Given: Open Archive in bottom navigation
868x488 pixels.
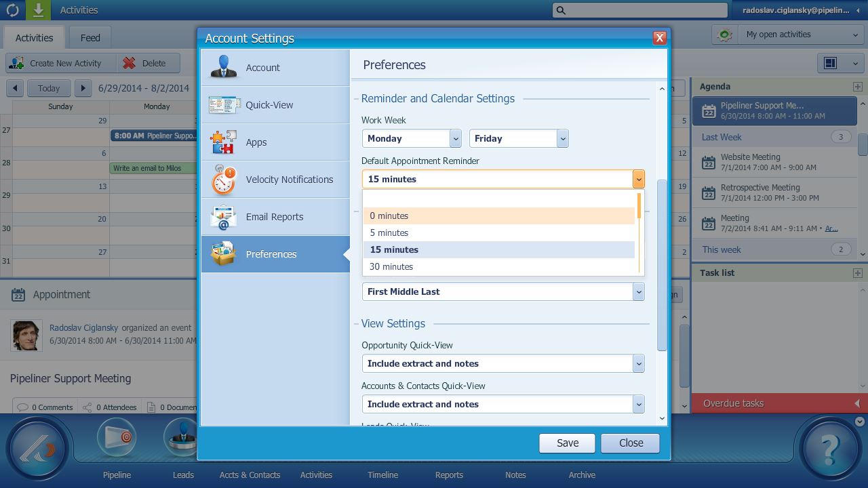Looking at the screenshot, I should coord(582,475).
